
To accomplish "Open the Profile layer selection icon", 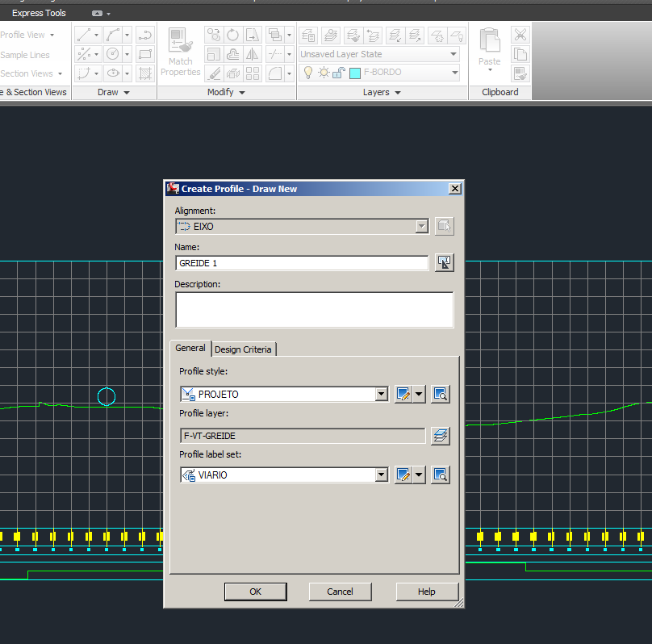I will pos(441,435).
